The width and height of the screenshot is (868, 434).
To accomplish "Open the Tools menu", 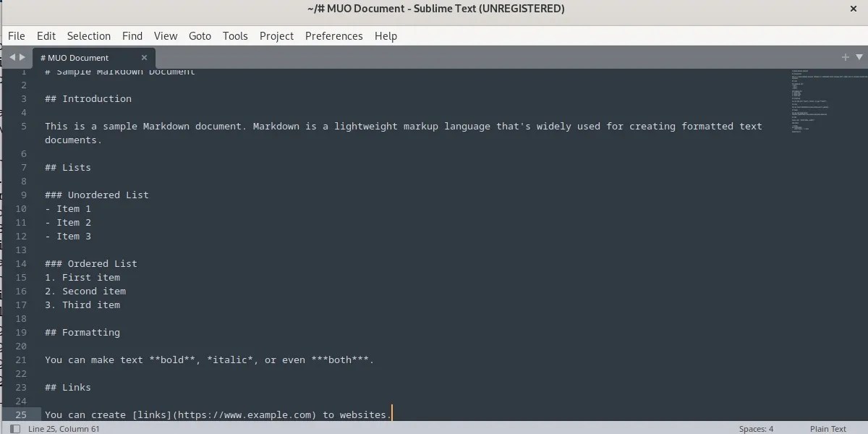I will tap(235, 35).
